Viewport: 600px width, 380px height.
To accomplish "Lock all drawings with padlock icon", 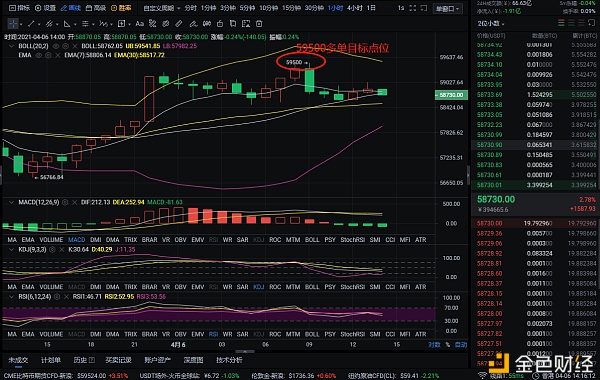I will 220,24.
